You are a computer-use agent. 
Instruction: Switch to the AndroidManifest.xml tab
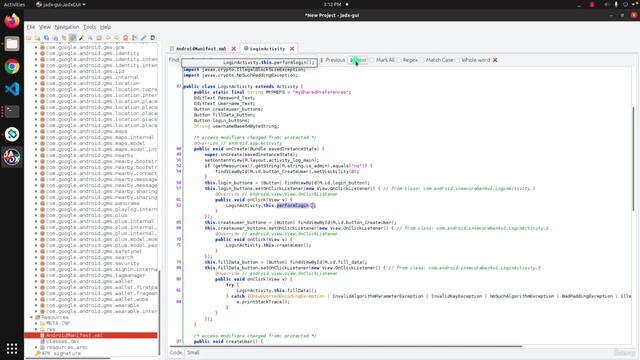tap(201, 49)
